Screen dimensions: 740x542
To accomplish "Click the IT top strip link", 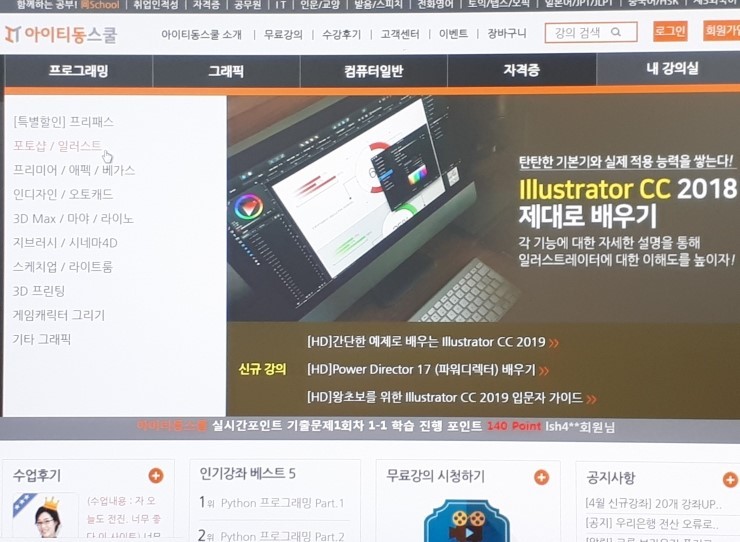I will click(x=281, y=5).
